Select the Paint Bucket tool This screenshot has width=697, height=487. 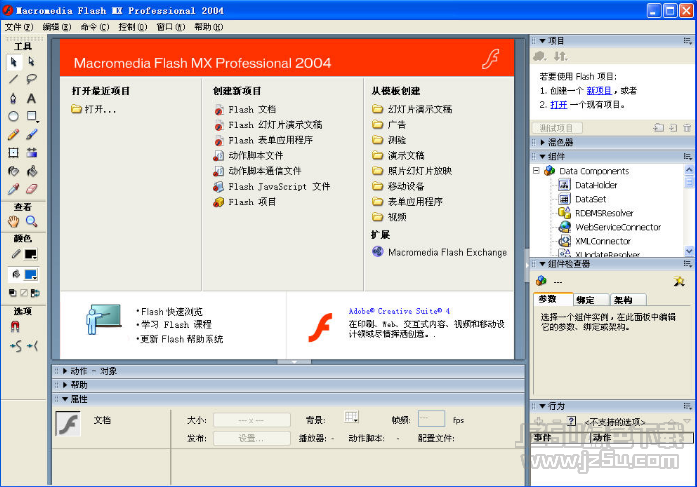(x=31, y=171)
